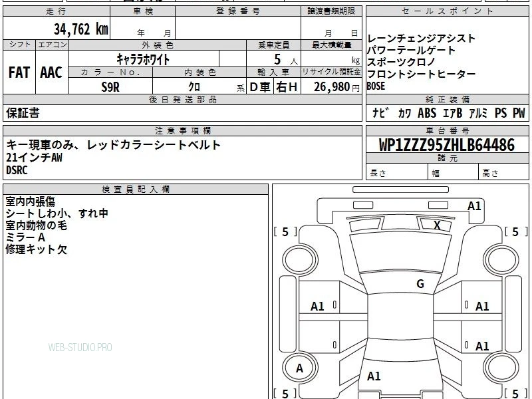
Task: Click the 純正装備 header
Action: [x=447, y=99]
